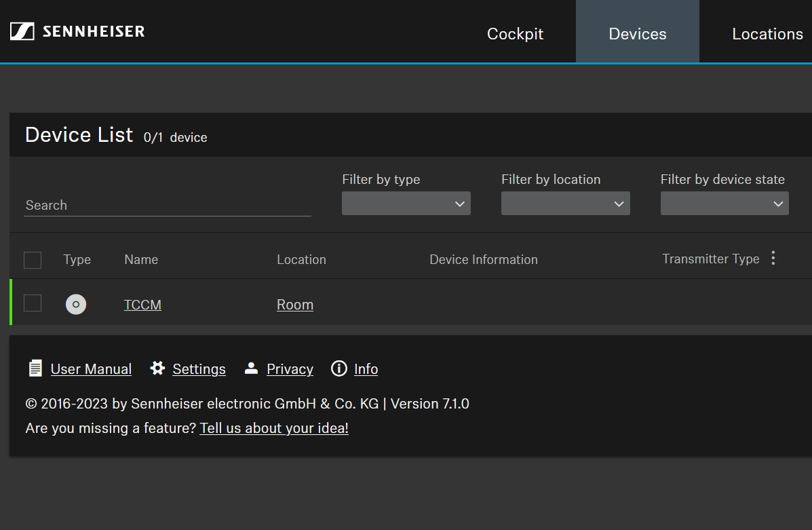Screen dimensions: 812x530
Task: Open the Settings link
Action: click(199, 369)
